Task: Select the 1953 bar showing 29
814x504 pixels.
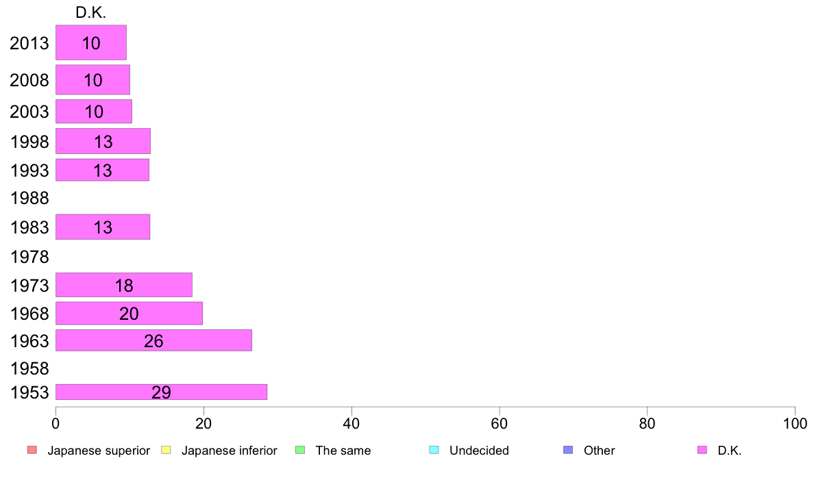Action: tap(162, 392)
